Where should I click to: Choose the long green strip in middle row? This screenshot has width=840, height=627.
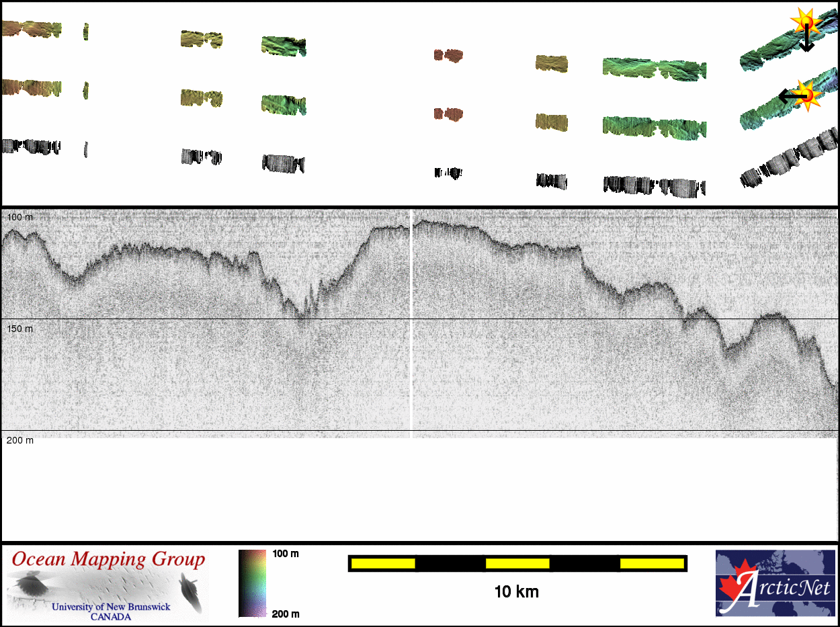tap(654, 127)
